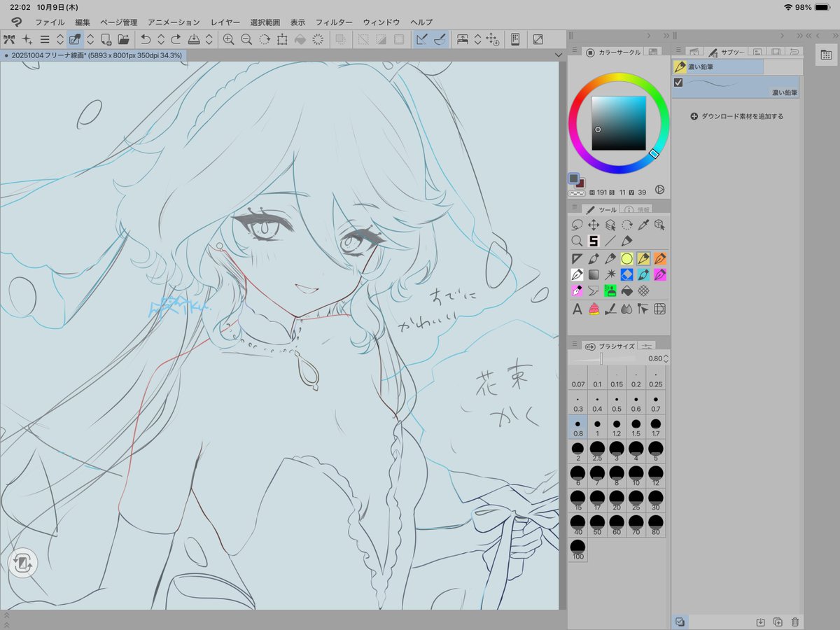Viewport: 840px width, 630px height.
Task: Open the ツール palette menu
Action: click(574, 209)
